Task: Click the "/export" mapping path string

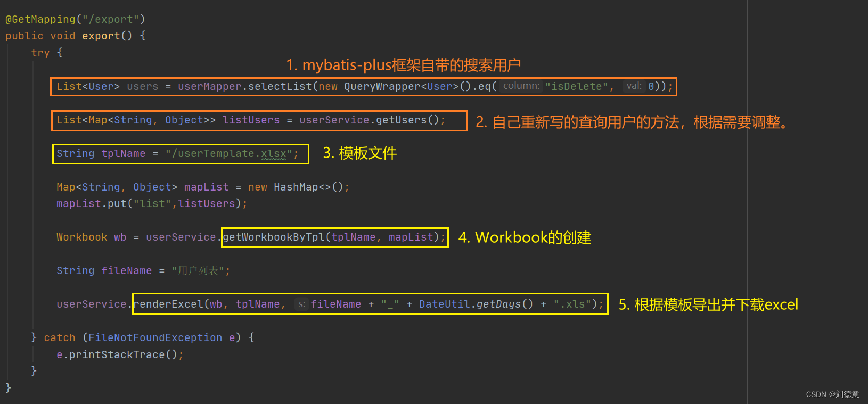Action: tap(111, 20)
